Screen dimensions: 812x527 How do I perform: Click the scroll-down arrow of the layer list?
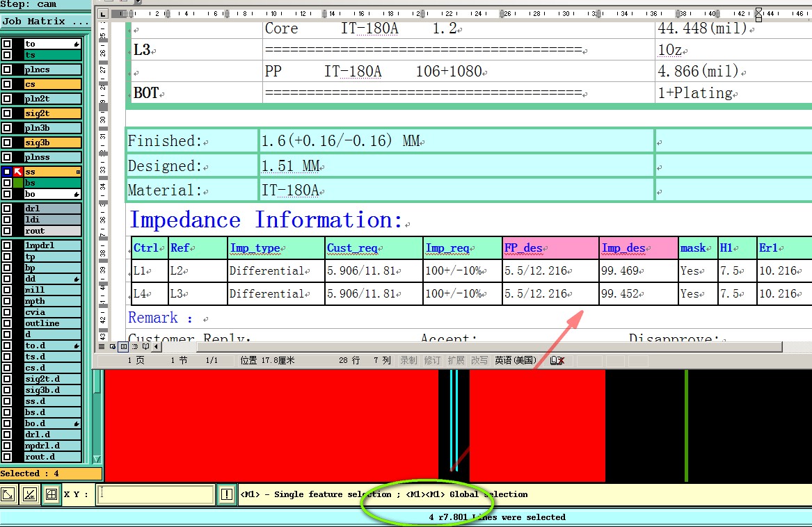pos(96,459)
